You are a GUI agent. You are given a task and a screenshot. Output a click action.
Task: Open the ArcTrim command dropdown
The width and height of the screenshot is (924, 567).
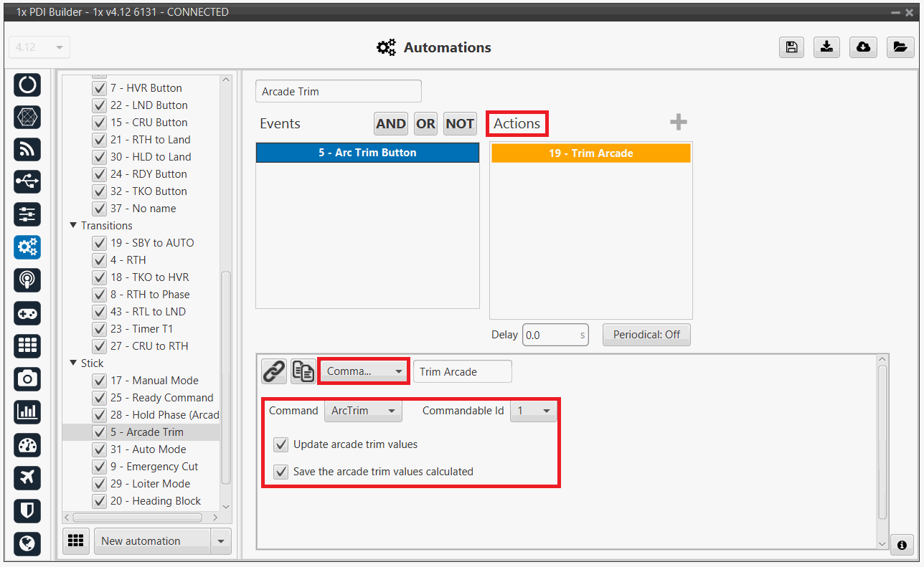[363, 411]
